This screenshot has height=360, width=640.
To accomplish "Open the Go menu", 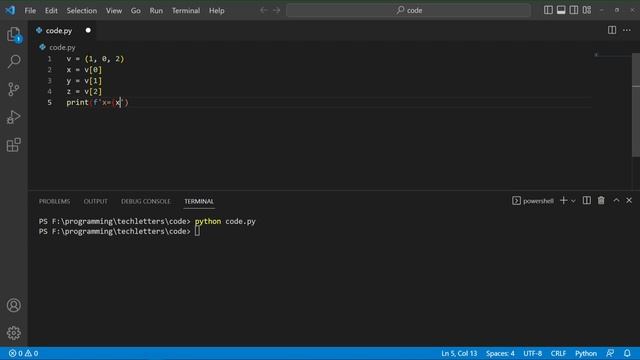I will pyautogui.click(x=136, y=11).
